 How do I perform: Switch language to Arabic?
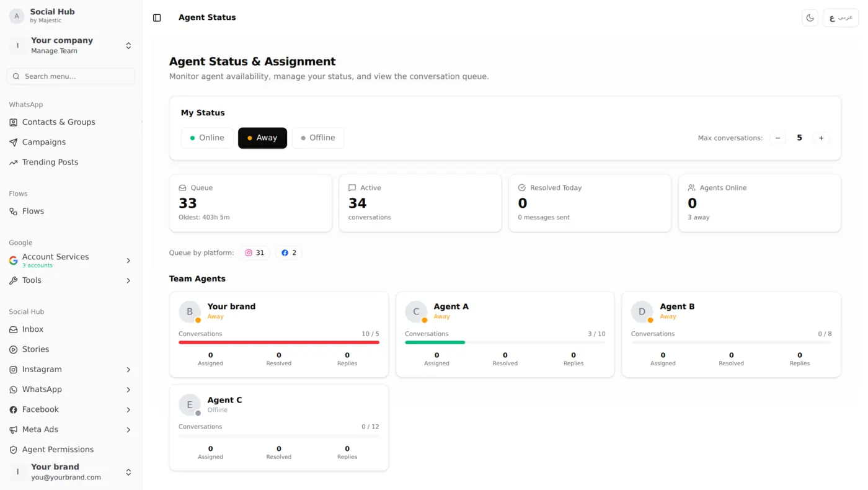pyautogui.click(x=841, y=18)
